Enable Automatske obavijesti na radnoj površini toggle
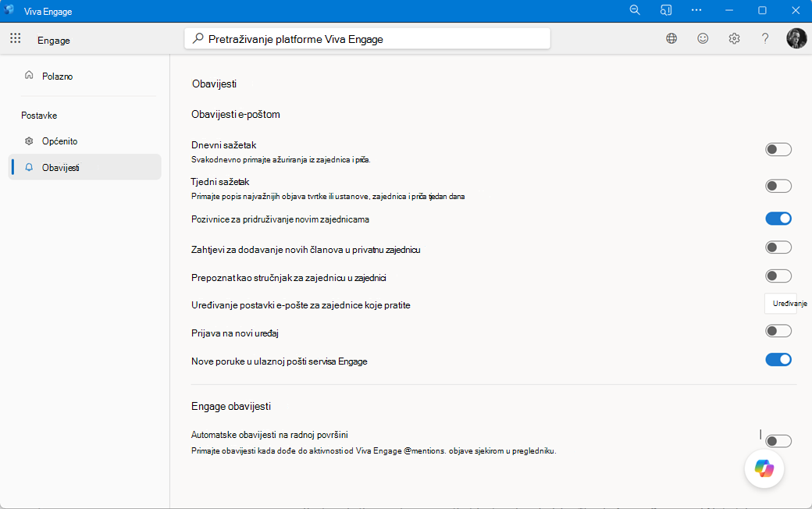Image resolution: width=812 pixels, height=509 pixels. pyautogui.click(x=778, y=441)
